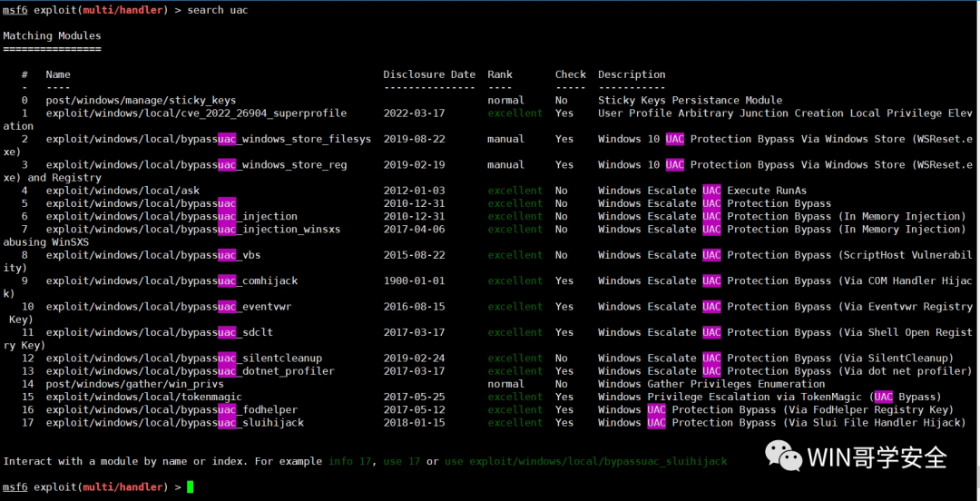The image size is (980, 501).
Task: Click the 'manual' rank of windows_store_filesys row
Action: point(505,139)
